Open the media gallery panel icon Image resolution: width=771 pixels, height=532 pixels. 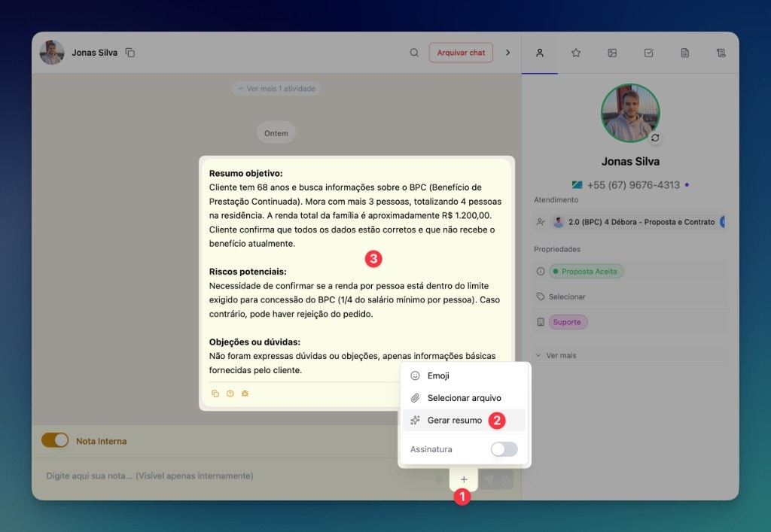pos(612,53)
